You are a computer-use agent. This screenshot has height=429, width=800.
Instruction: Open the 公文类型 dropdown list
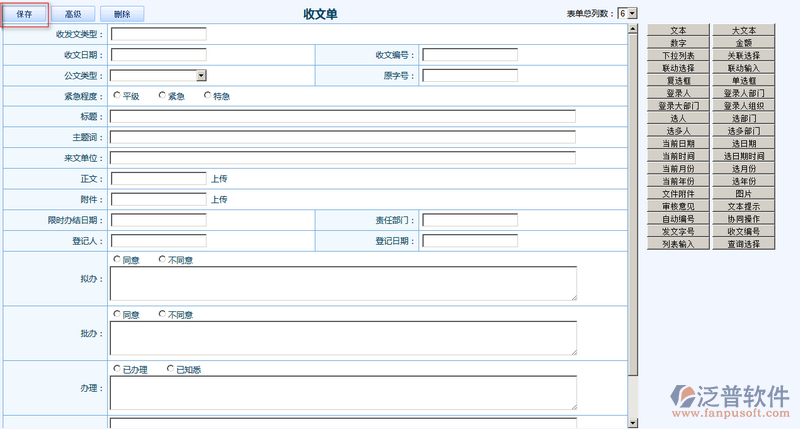pos(201,75)
